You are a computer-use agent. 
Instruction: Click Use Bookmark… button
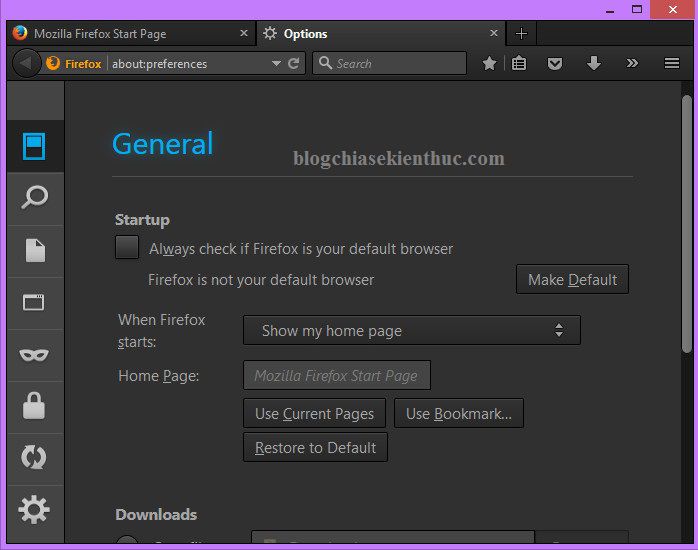pyautogui.click(x=459, y=413)
